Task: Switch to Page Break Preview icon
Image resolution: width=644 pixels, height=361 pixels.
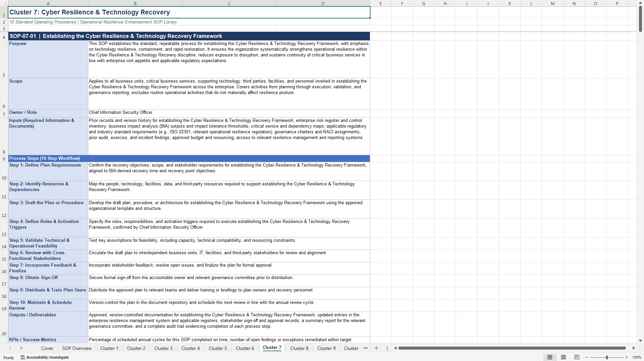Action: pyautogui.click(x=577, y=357)
